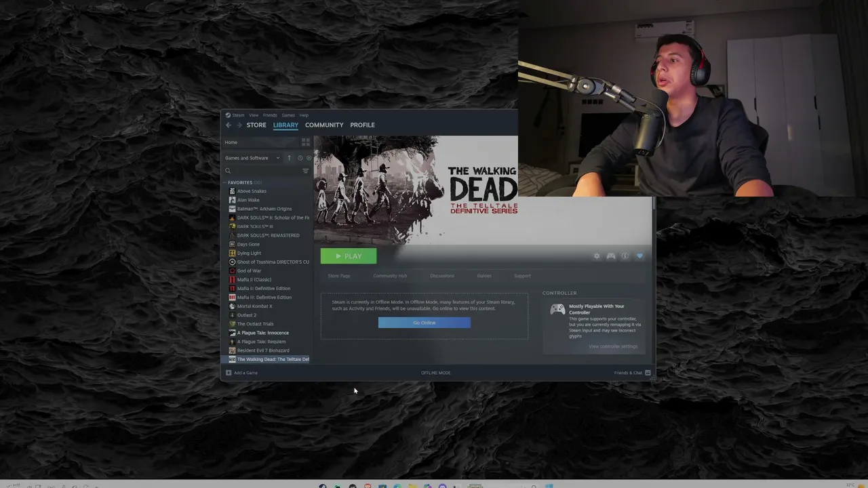Go to library Home

(261, 142)
